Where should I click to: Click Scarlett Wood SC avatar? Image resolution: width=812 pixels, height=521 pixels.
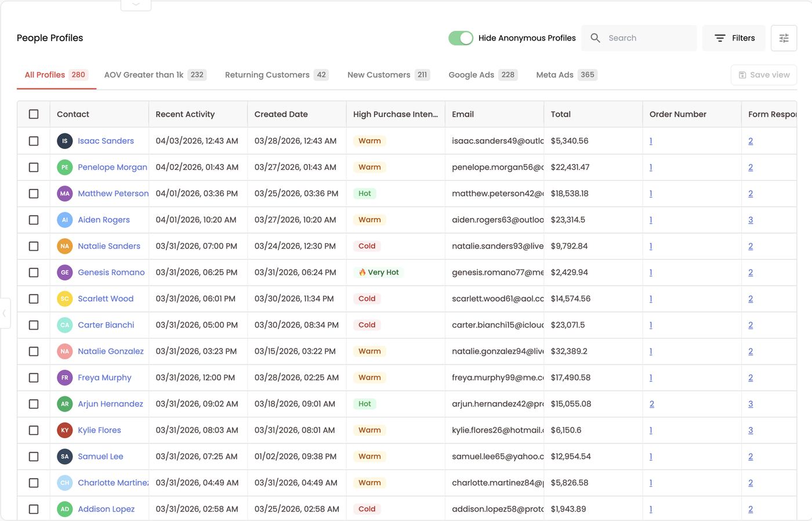pos(64,298)
